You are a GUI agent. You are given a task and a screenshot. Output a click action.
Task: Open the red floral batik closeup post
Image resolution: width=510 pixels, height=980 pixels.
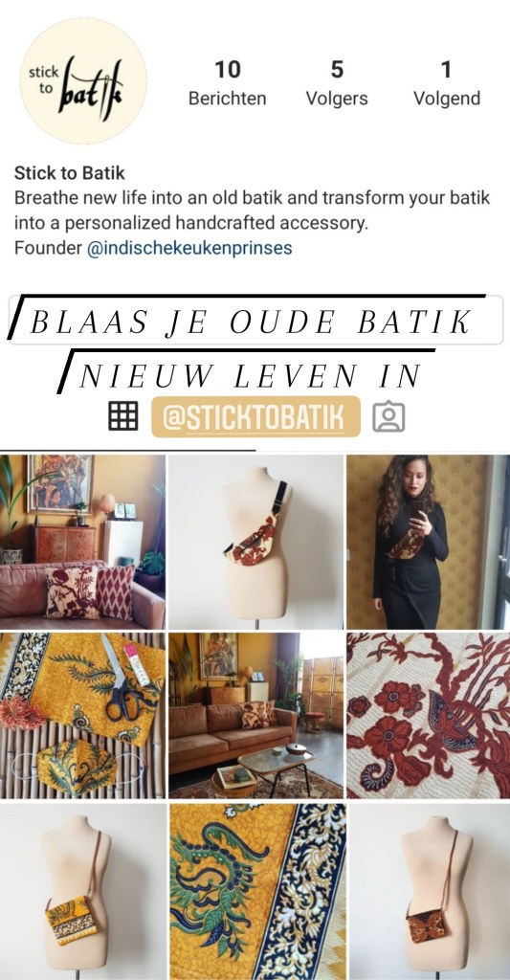tap(428, 716)
